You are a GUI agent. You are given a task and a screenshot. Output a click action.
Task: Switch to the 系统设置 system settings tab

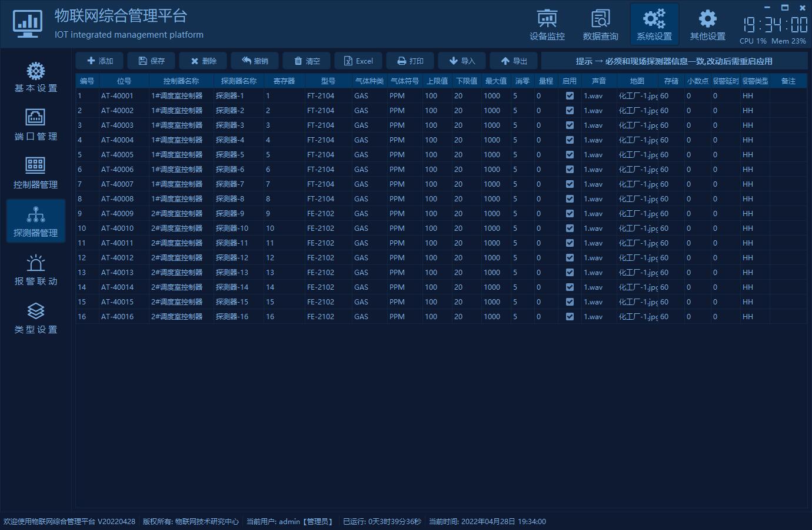tap(654, 25)
